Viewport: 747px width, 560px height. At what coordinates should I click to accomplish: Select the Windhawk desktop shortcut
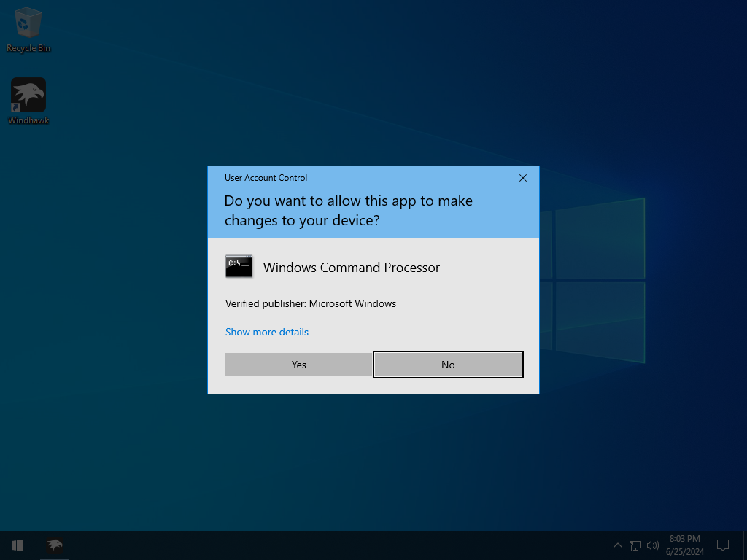28,101
